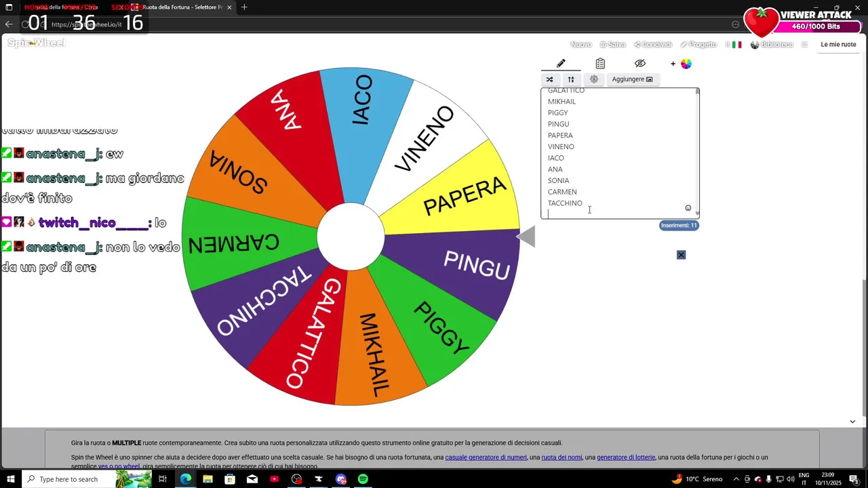Click the wheel pointer arrow
Viewport: 868px width, 488px height.
tap(526, 237)
